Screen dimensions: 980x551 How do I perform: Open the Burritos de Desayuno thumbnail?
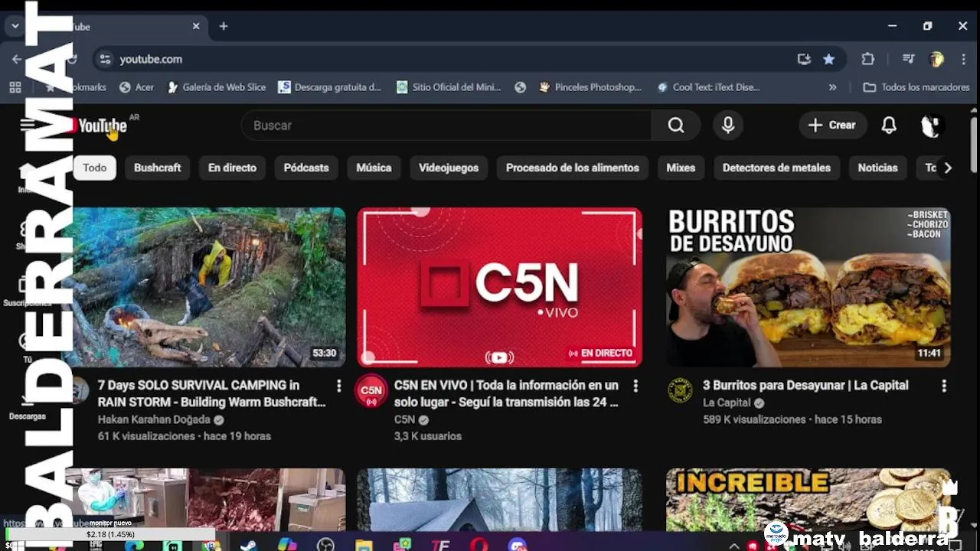[808, 287]
